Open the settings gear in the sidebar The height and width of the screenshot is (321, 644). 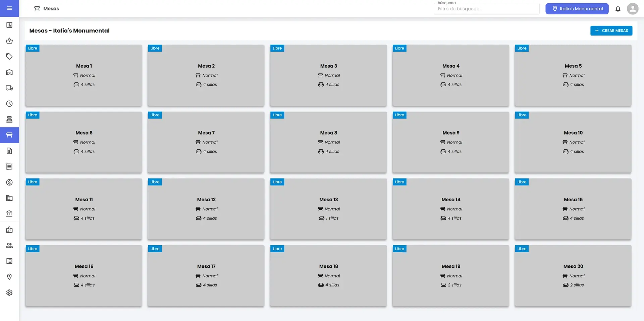click(x=9, y=292)
